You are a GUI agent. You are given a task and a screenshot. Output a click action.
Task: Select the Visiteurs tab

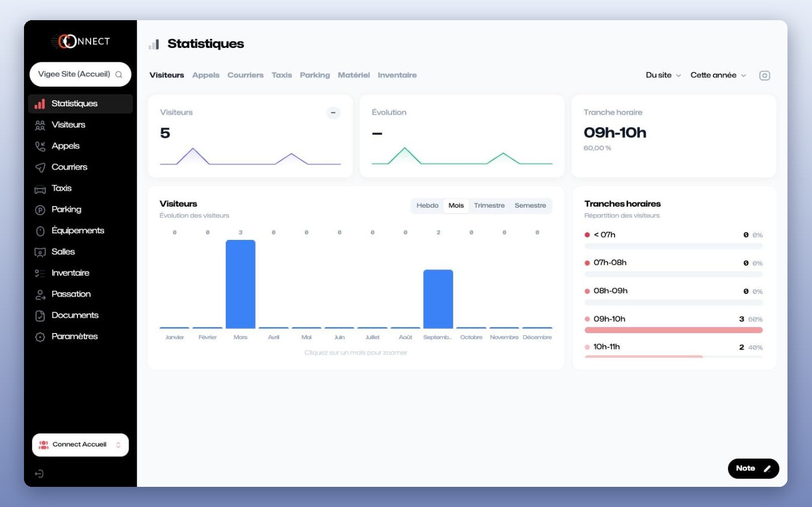167,75
